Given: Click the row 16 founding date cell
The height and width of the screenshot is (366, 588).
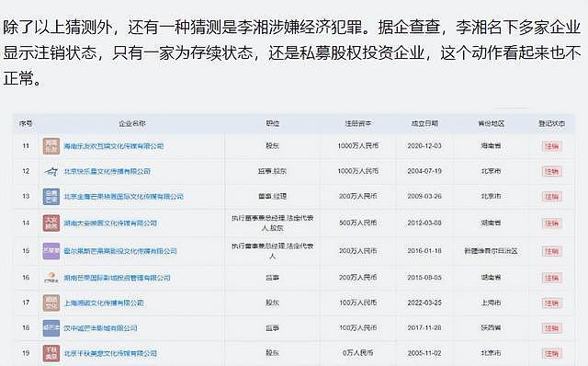Looking at the screenshot, I should [x=424, y=278].
